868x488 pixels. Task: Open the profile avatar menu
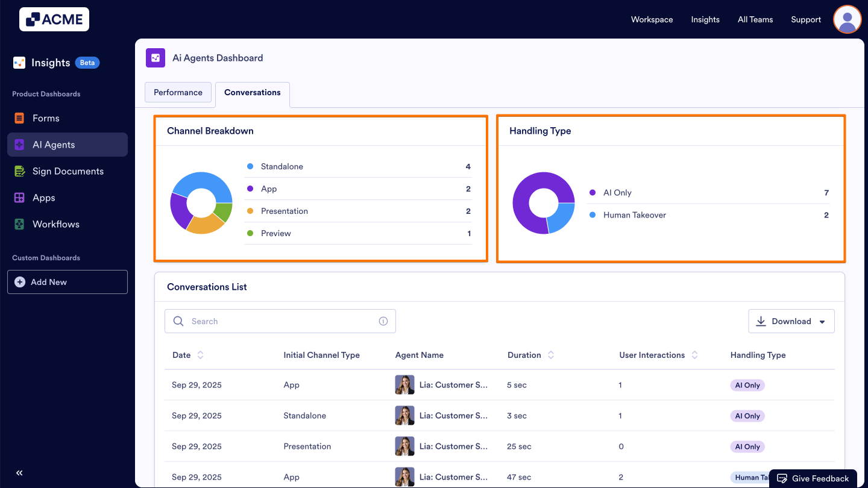click(x=847, y=19)
